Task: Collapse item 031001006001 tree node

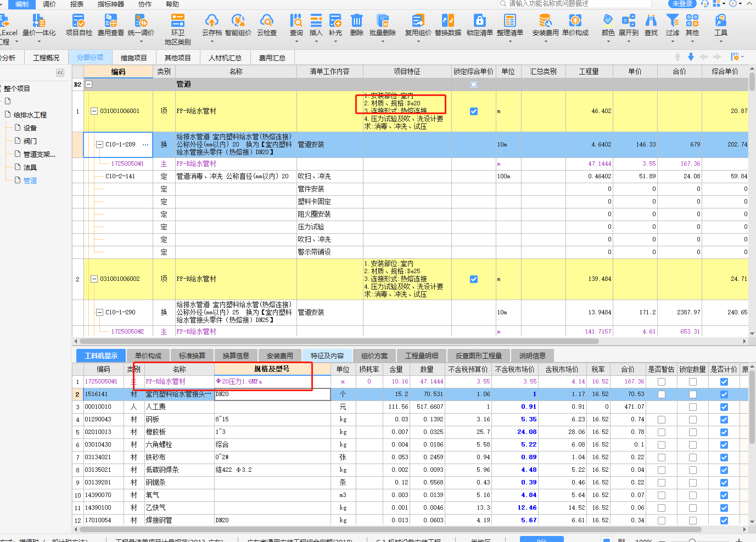Action: pyautogui.click(x=94, y=111)
